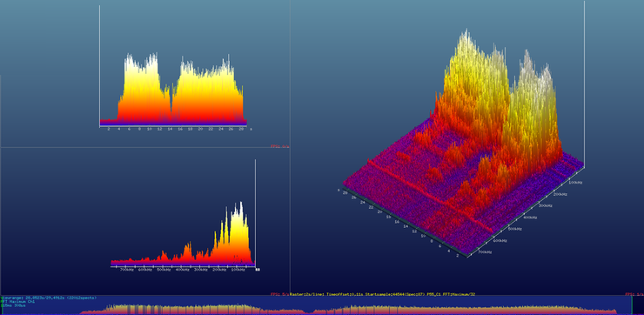This screenshot has height=315, width=644.
Task: Click the 400kHz label on the 3D plot frequency axis
Action: tap(530, 218)
